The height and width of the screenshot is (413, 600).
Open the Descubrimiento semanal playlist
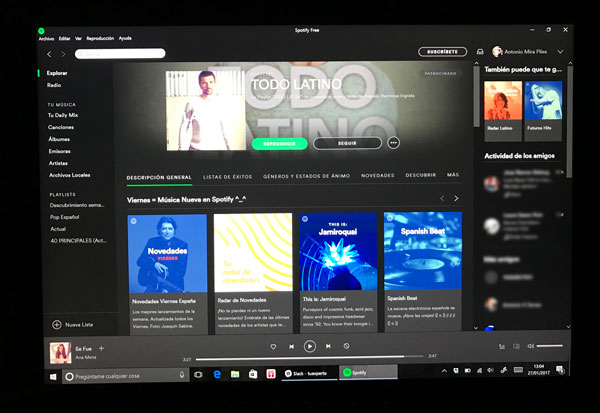tap(77, 205)
